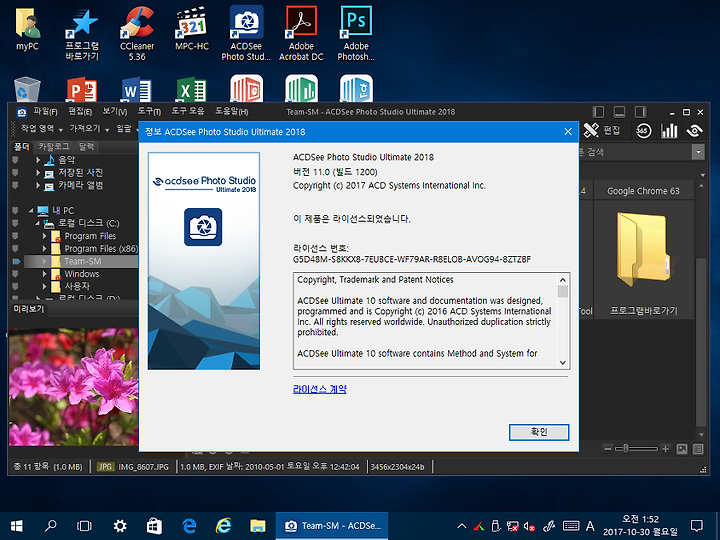Expand the 카메라 앨범 node

click(38, 186)
